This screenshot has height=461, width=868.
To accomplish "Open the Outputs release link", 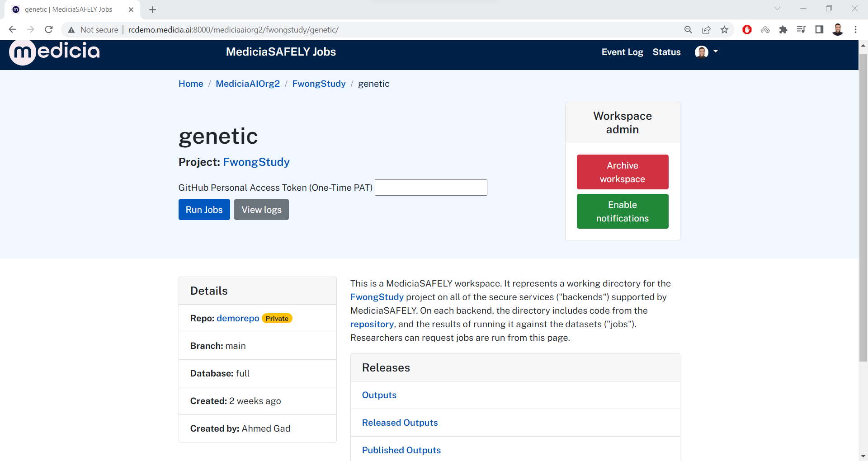I will [x=379, y=395].
